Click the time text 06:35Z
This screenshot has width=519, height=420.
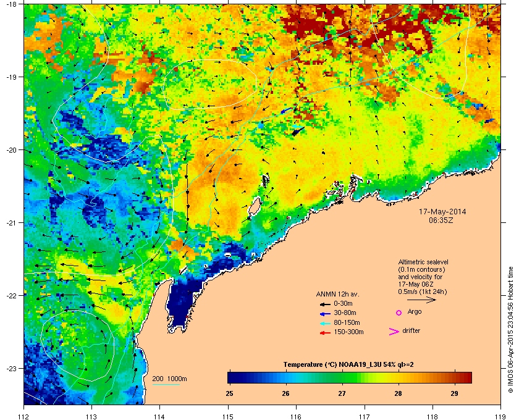pos(441,220)
